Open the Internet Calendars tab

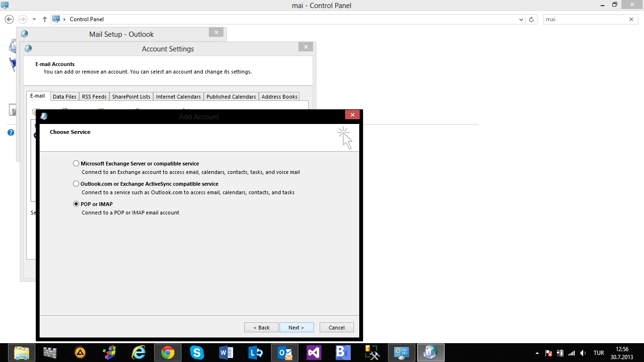(x=178, y=97)
